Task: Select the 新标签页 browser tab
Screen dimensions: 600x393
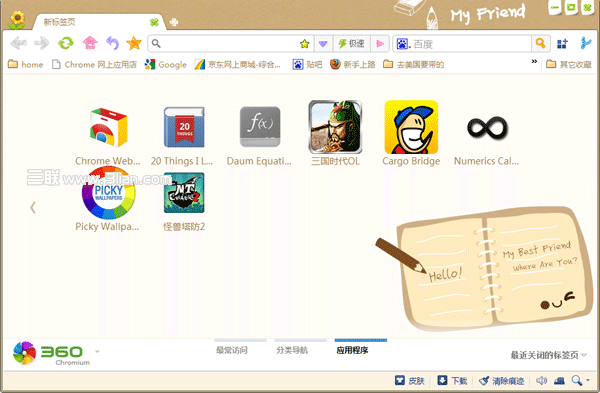Action: (99, 22)
